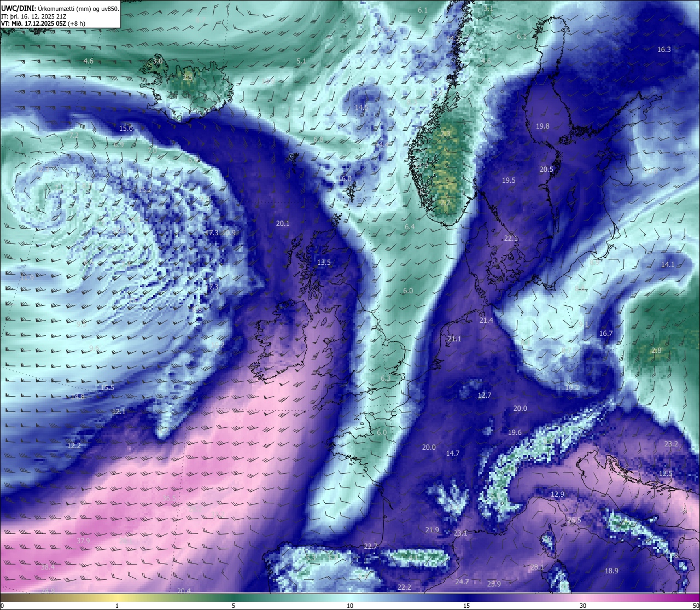Click the 22.7 value label
The height and width of the screenshot is (610, 700).
tap(371, 546)
